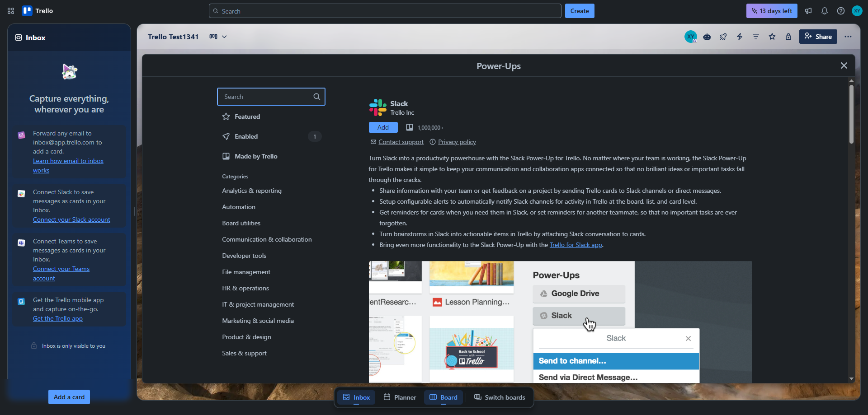868x415 pixels.
Task: Open the board filter icon
Action: click(756, 37)
